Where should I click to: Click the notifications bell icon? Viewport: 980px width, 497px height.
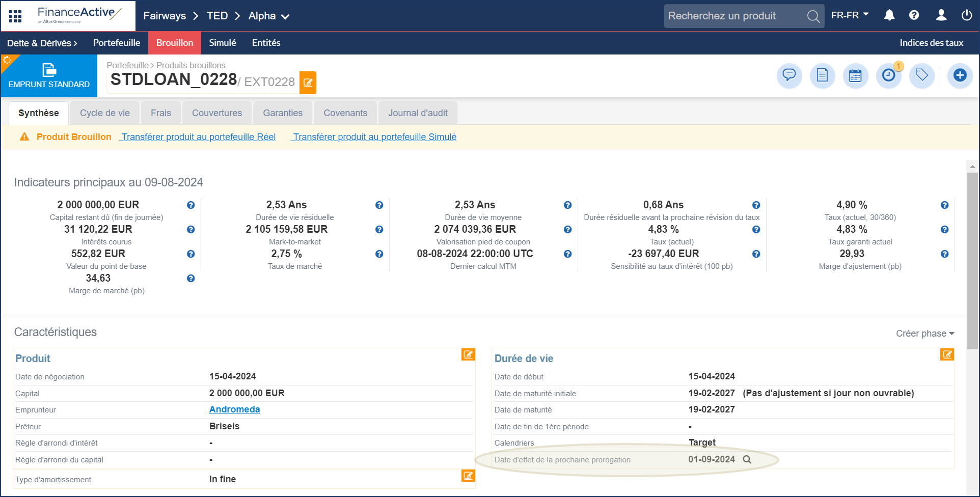(889, 15)
